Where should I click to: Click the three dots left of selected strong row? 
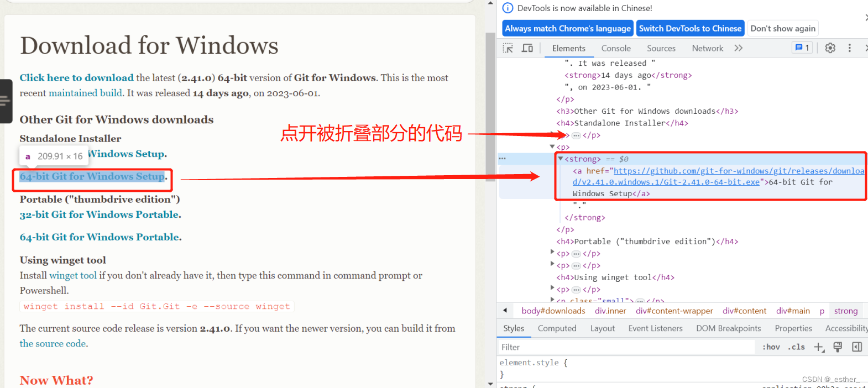[502, 159]
